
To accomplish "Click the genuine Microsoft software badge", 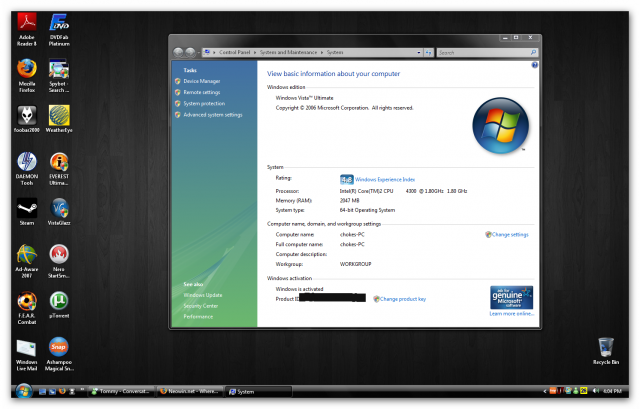I will click(x=511, y=298).
